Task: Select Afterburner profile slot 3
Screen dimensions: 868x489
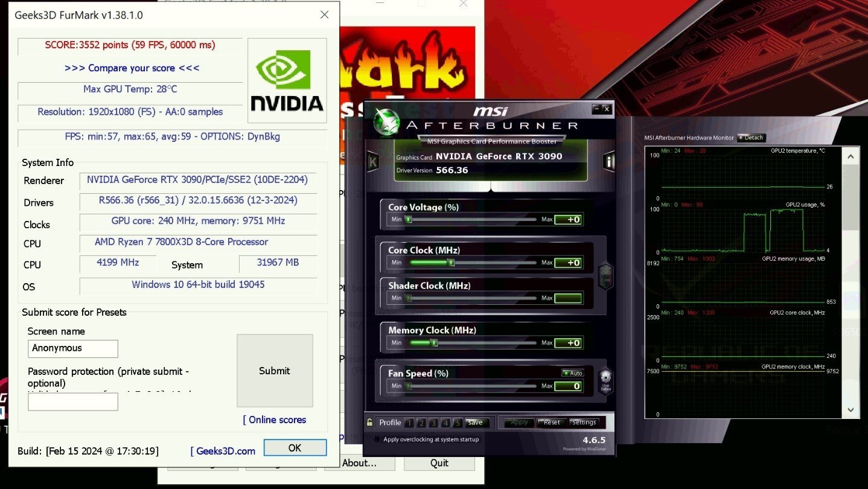Action: pos(433,423)
